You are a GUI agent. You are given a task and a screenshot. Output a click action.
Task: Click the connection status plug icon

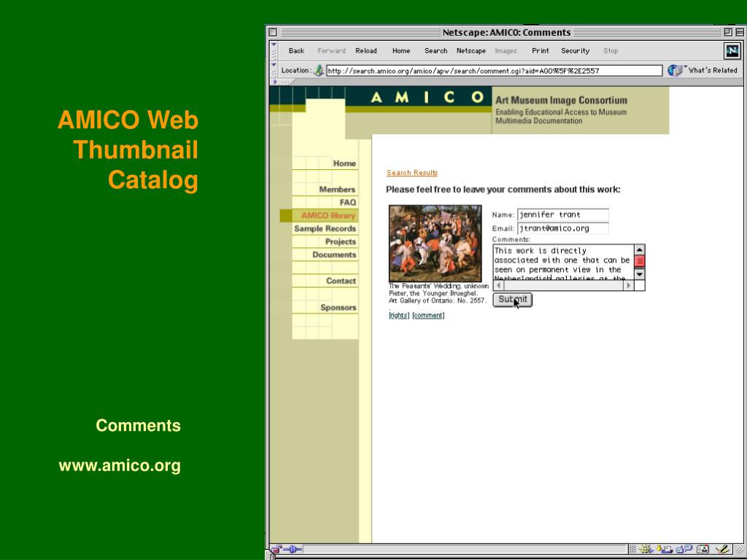click(293, 549)
